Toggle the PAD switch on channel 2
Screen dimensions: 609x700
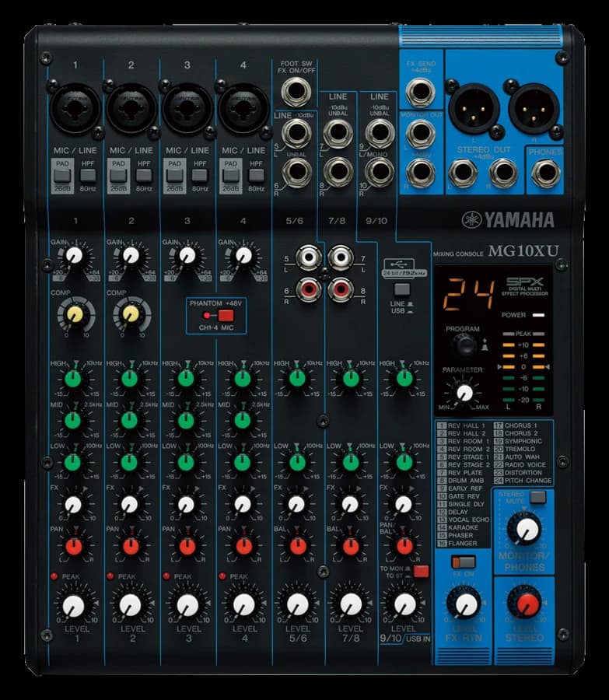(118, 176)
